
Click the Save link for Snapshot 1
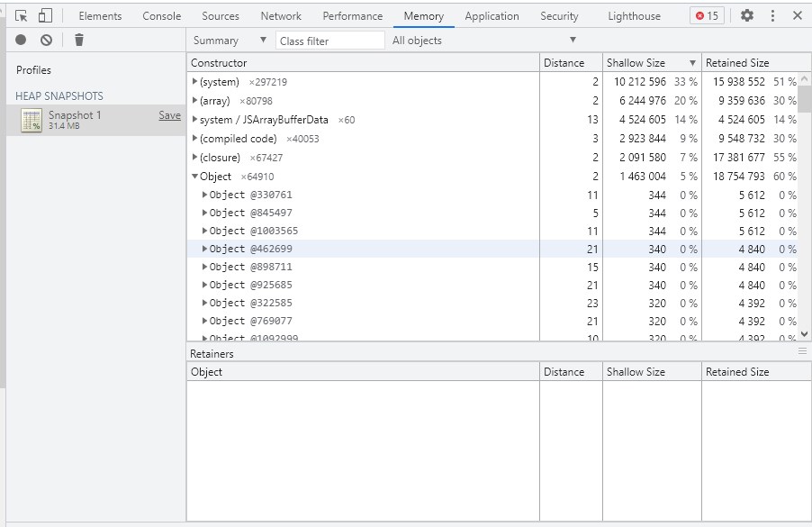click(169, 115)
